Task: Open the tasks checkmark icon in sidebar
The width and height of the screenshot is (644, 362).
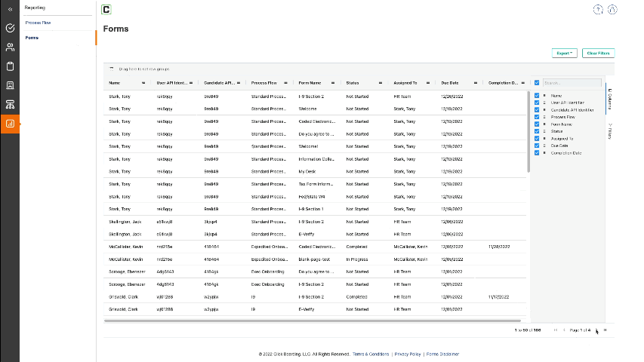Action: (x=10, y=29)
